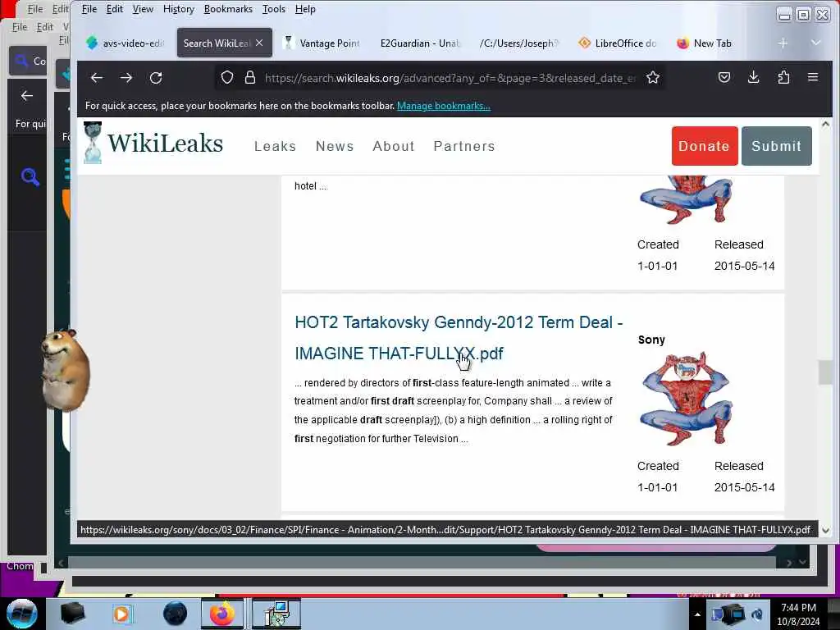Open the History menu
This screenshot has height=630, width=840.
[x=178, y=9]
